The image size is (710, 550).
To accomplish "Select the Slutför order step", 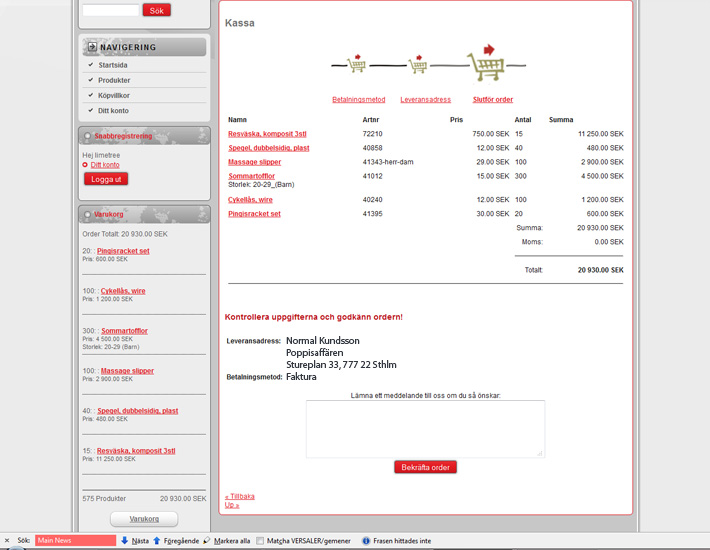I will 493,100.
